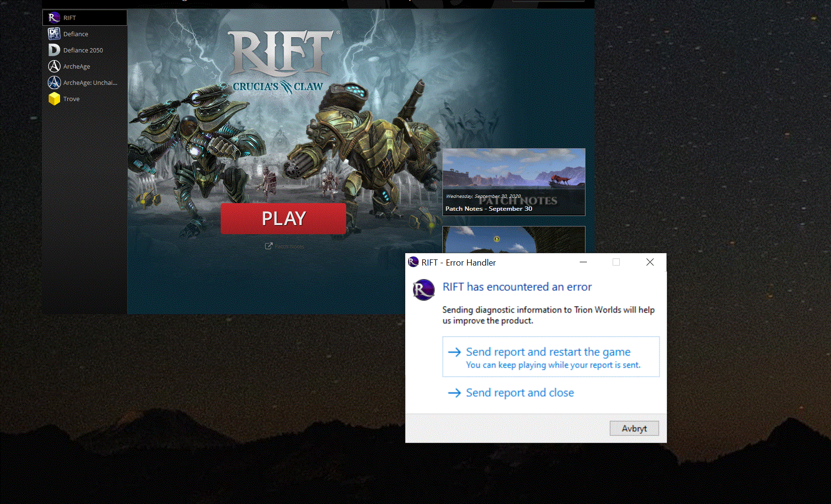Switch to the Defiance entry label
This screenshot has height=504, width=831.
(x=76, y=34)
